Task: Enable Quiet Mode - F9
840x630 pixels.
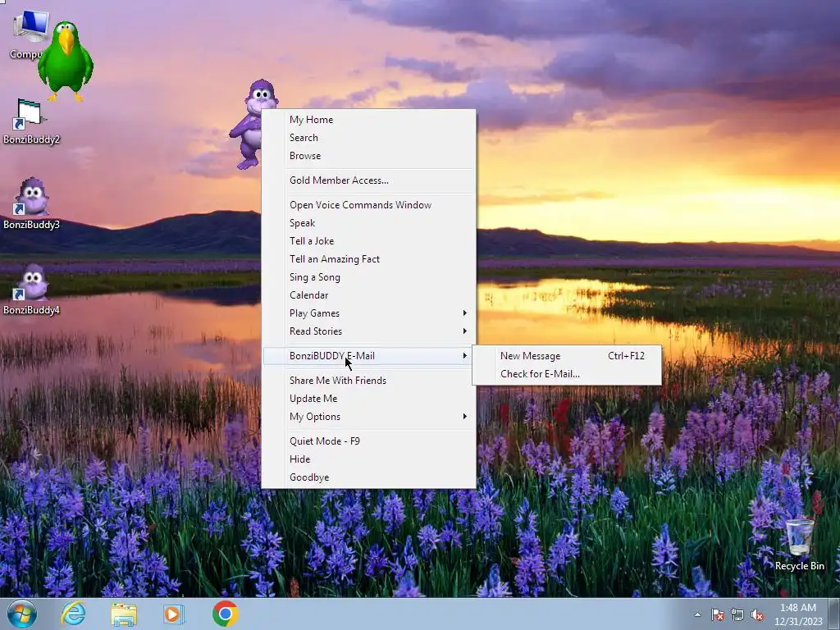Action: 369,441
